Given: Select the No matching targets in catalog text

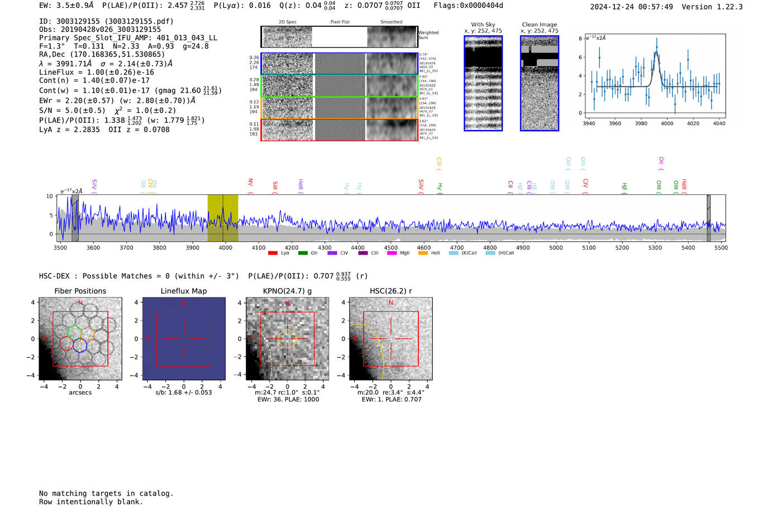Looking at the screenshot, I should point(106,493).
